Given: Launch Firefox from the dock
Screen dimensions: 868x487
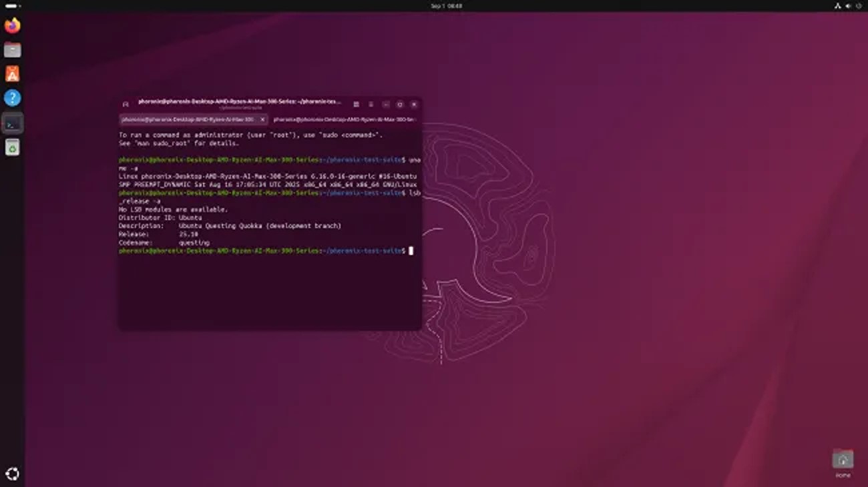Looking at the screenshot, I should 12,26.
